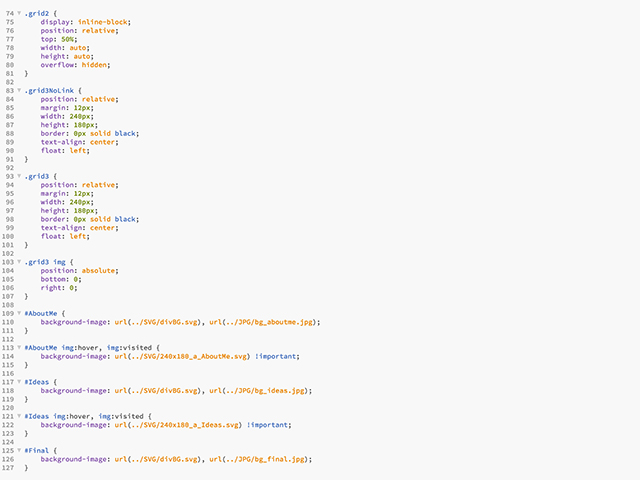
Task: Click text-align center on line 89
Action: [79, 142]
